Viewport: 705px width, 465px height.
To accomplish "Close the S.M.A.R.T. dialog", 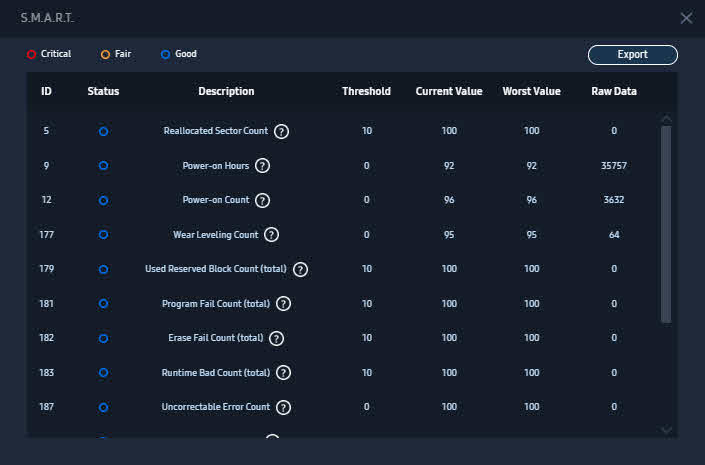I will [686, 18].
